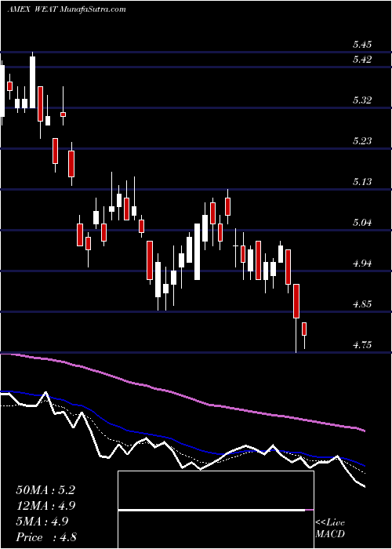Click the <<Live MACD label
This screenshot has height=549, width=392.
[330, 529]
